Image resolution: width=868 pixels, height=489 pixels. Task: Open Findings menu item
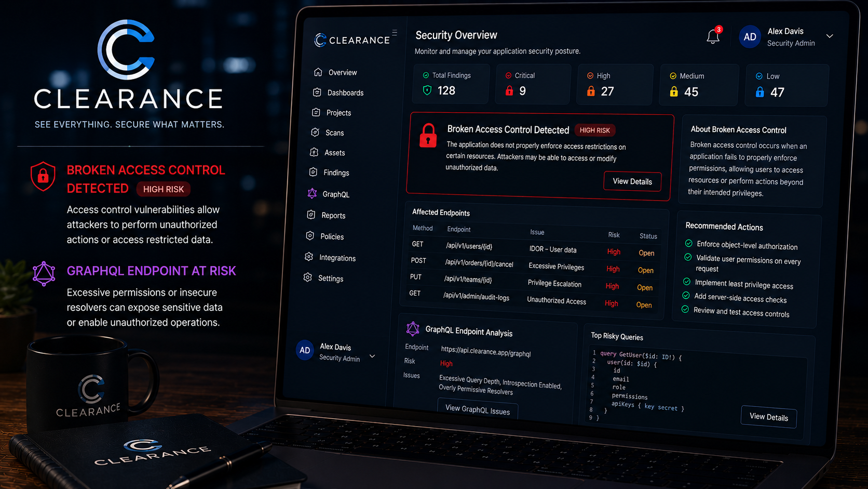pyautogui.click(x=336, y=173)
